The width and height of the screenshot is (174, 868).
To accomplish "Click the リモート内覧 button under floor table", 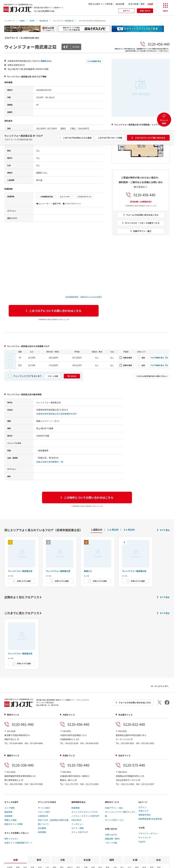I will point(53,376).
